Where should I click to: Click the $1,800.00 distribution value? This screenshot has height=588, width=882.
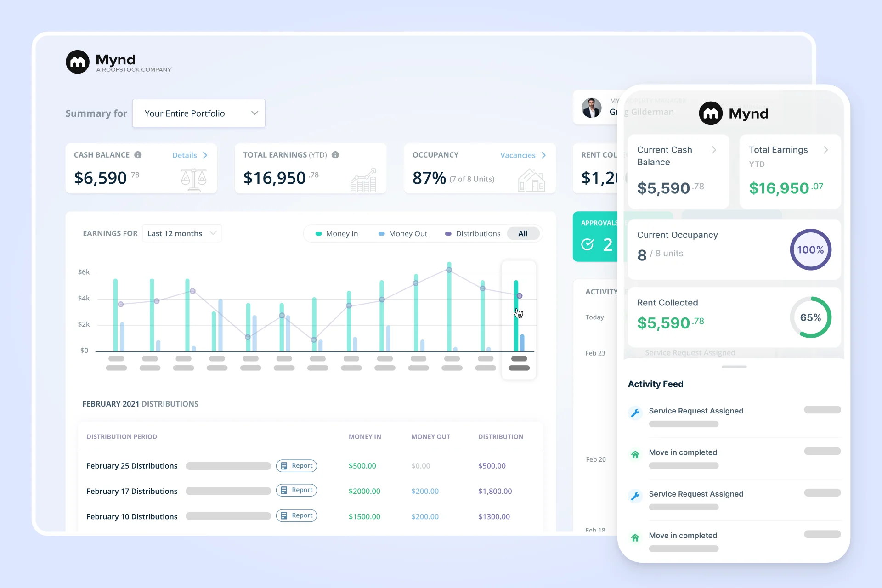coord(495,491)
